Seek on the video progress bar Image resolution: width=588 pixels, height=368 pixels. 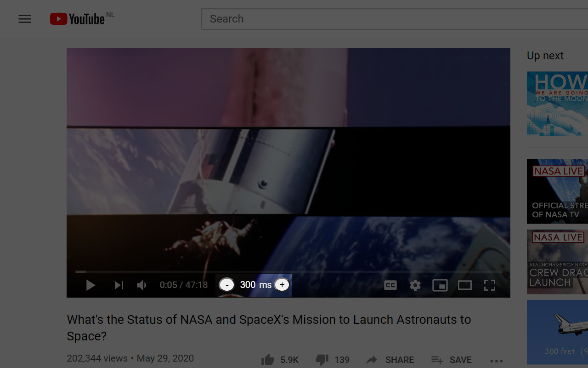288,271
